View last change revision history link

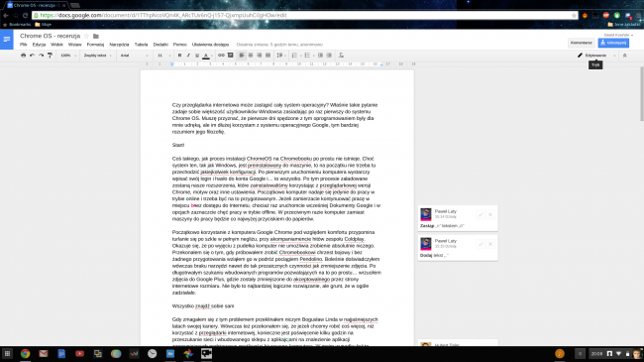pyautogui.click(x=279, y=45)
